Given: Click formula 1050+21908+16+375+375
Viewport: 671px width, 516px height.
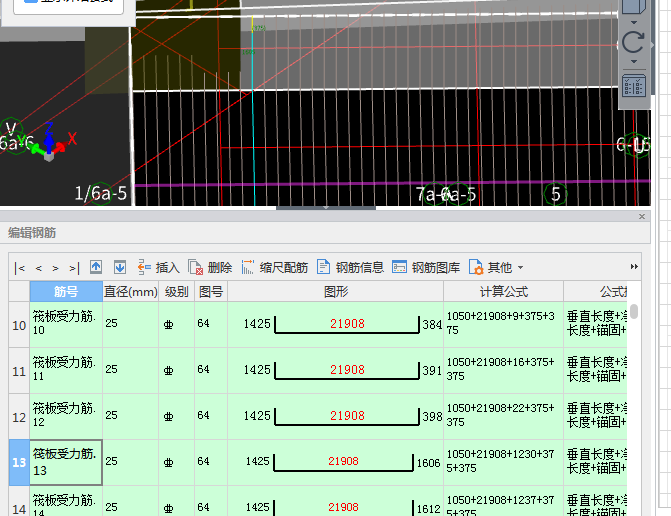Looking at the screenshot, I should tap(500, 369).
